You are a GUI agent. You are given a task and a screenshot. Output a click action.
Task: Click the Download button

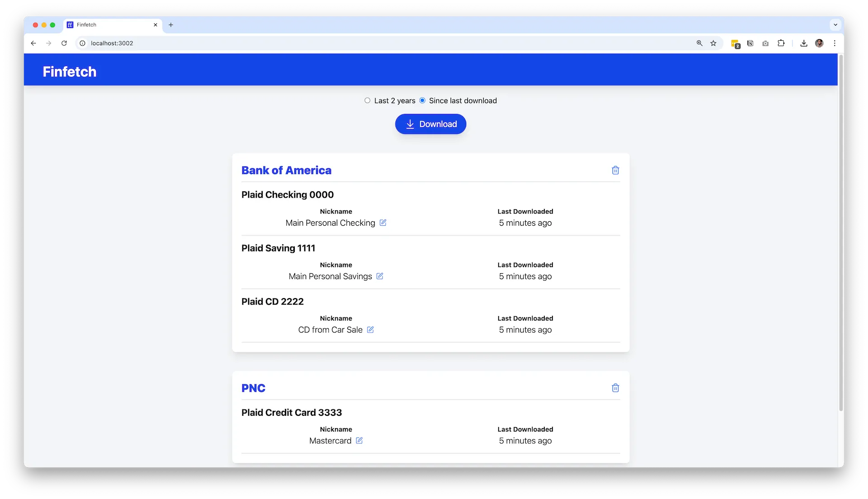tap(430, 124)
